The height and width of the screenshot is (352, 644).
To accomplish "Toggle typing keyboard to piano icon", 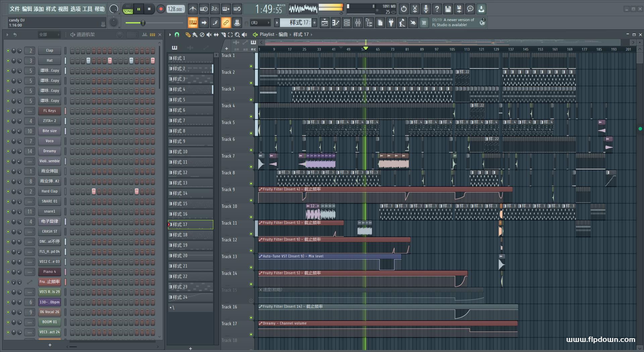I will tap(193, 22).
